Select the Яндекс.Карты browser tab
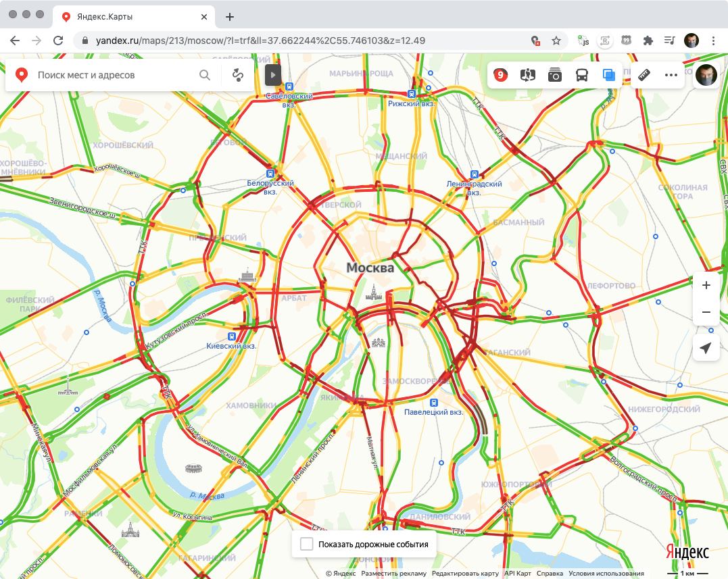Viewport: 728px width, 579px height. [x=132, y=17]
